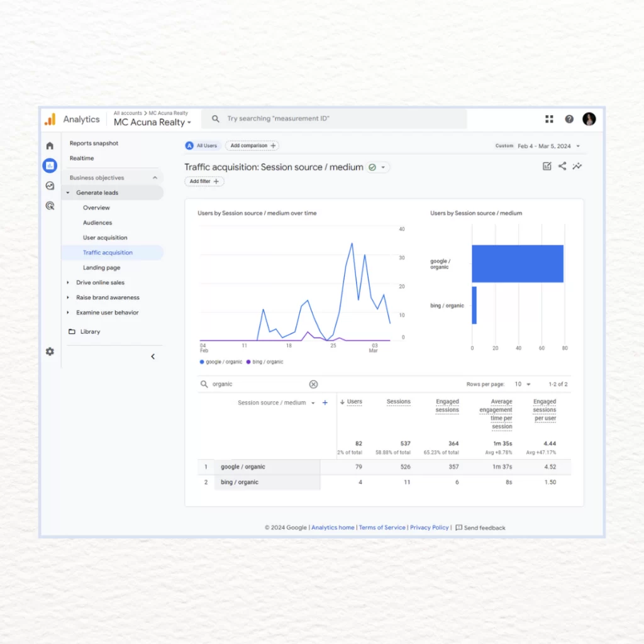Open Terms of Service link
Image resolution: width=644 pixels, height=644 pixels.
click(x=382, y=528)
